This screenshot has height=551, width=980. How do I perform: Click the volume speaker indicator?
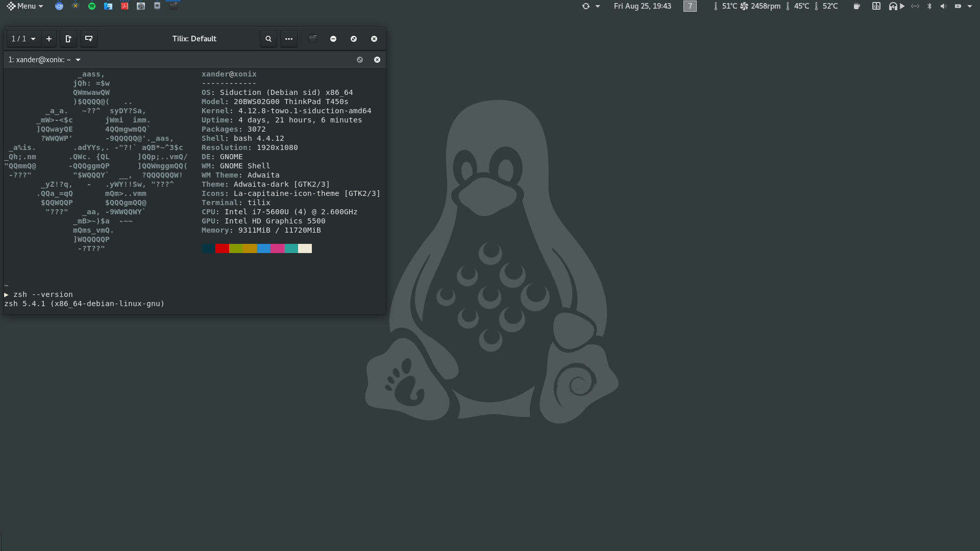pyautogui.click(x=943, y=6)
